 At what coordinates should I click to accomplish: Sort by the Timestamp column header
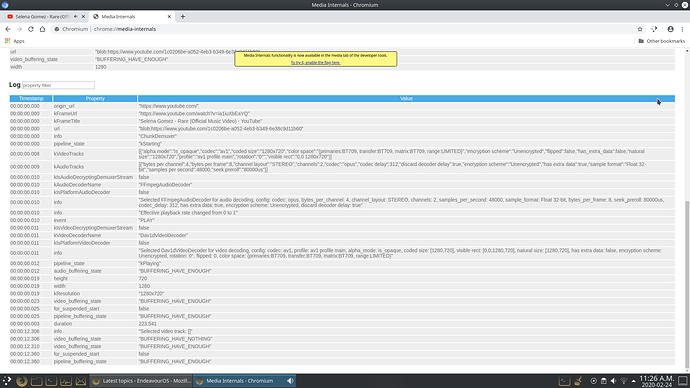(31, 99)
